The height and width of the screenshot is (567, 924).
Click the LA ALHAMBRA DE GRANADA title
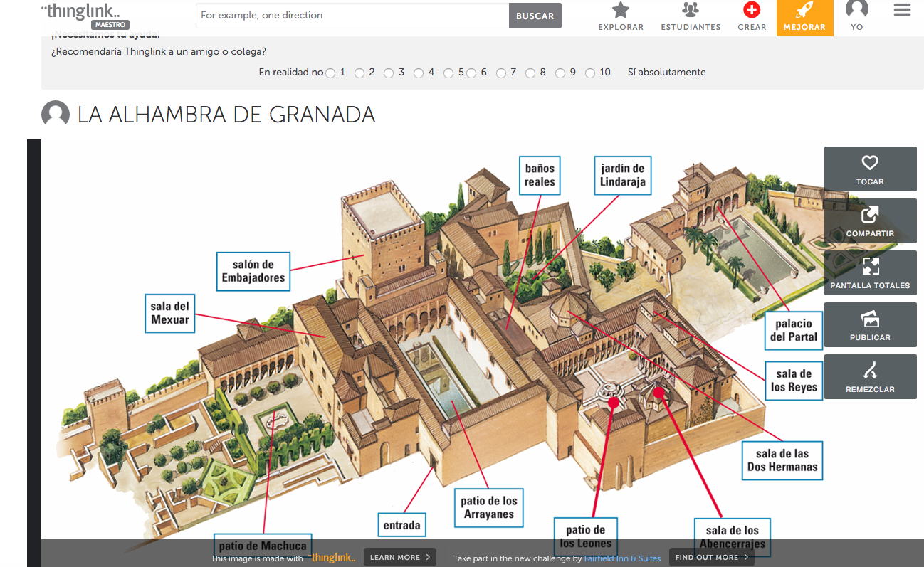click(x=226, y=115)
